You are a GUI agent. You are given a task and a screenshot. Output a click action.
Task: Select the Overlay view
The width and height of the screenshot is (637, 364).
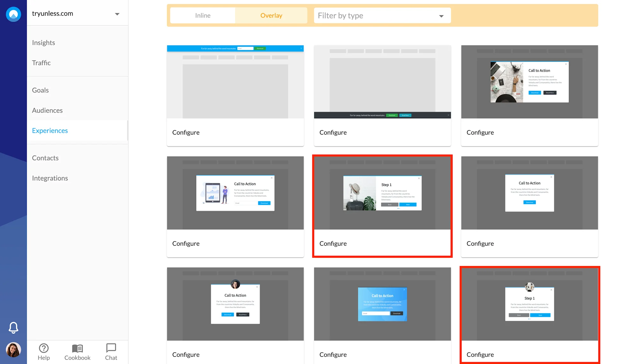[271, 15]
